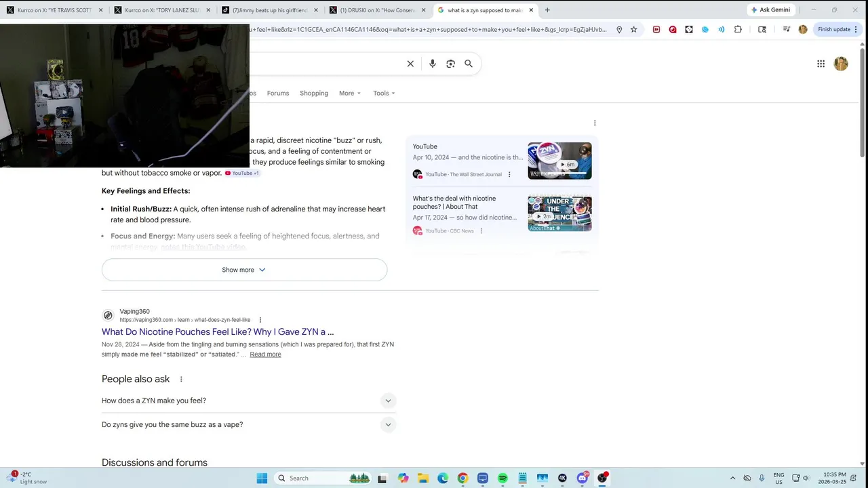Open the 'Under the Influence' video thumbnail
Image resolution: width=868 pixels, height=488 pixels.
coord(559,213)
